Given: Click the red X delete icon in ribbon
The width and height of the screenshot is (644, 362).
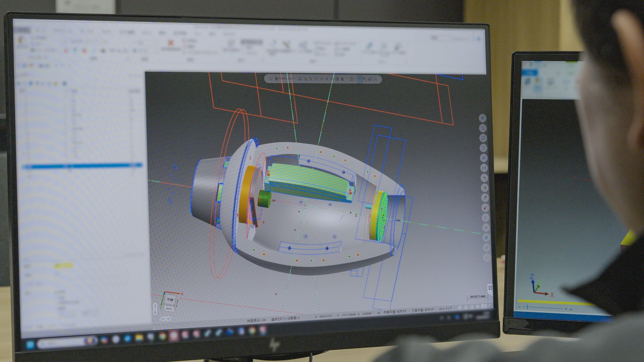Looking at the screenshot, I should [171, 43].
